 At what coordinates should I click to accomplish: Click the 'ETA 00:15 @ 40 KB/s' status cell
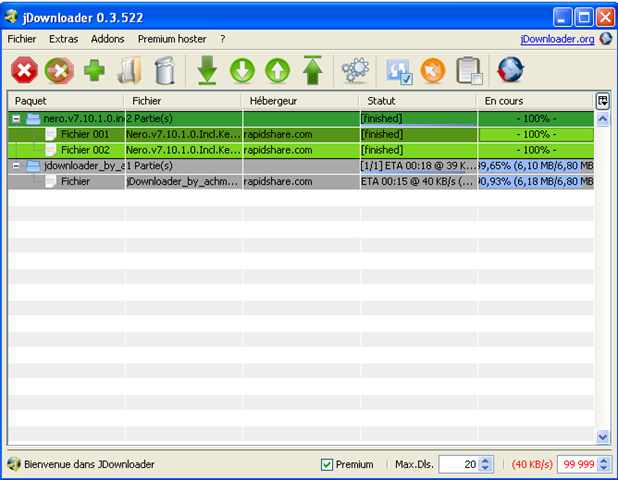(x=419, y=182)
